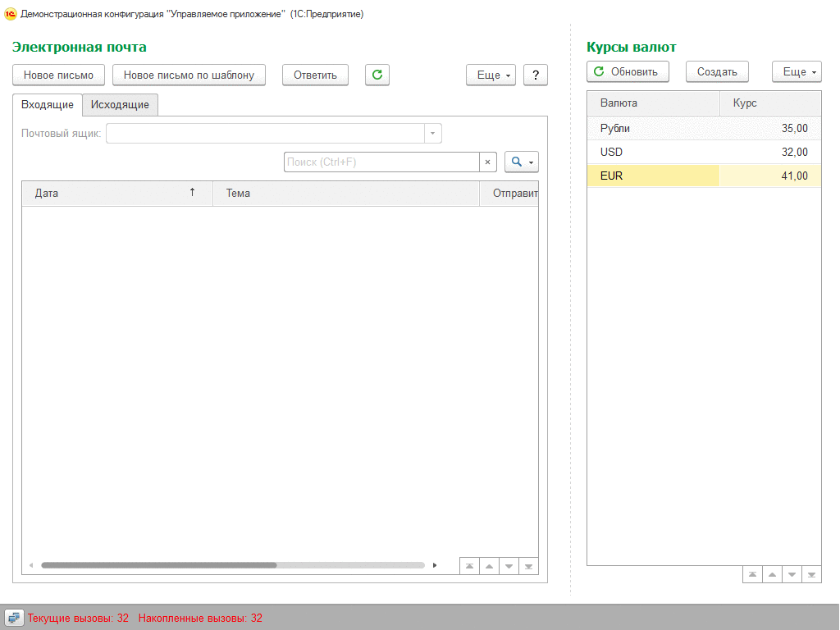Image resolution: width=840 pixels, height=630 pixels.
Task: Move down one row in mail list
Action: coord(509,566)
